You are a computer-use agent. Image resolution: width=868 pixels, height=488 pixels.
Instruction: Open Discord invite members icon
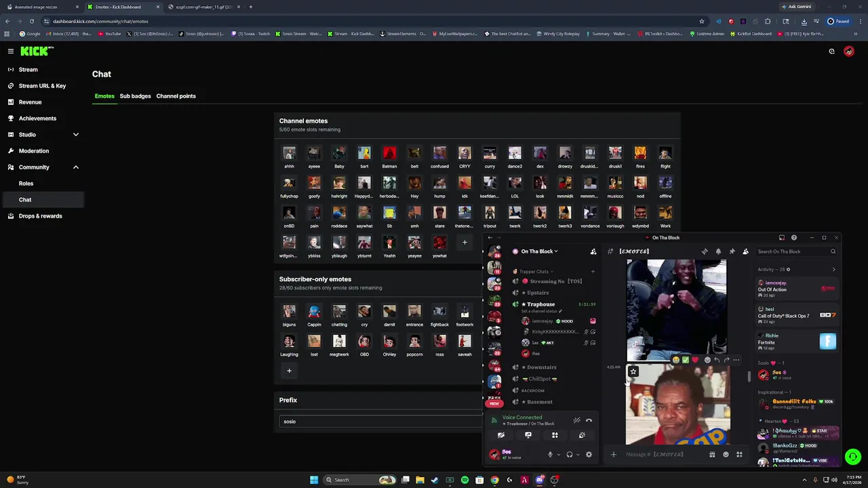pyautogui.click(x=593, y=251)
